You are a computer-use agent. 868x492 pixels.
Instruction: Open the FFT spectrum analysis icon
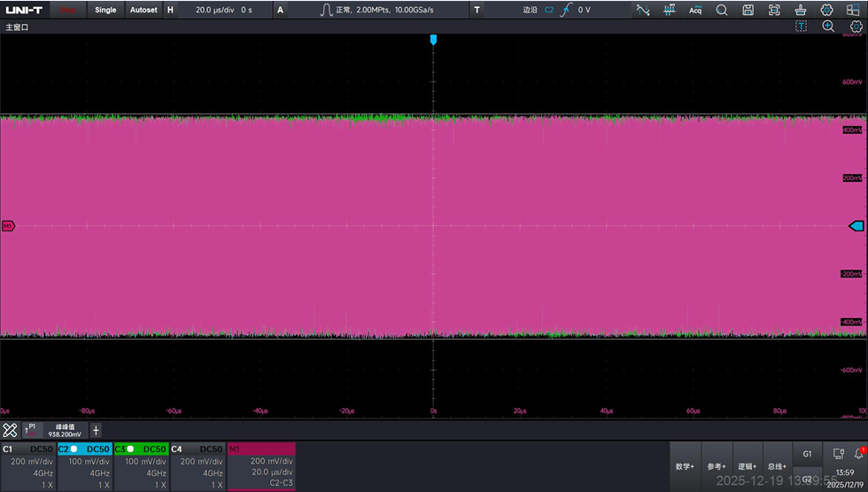670,10
